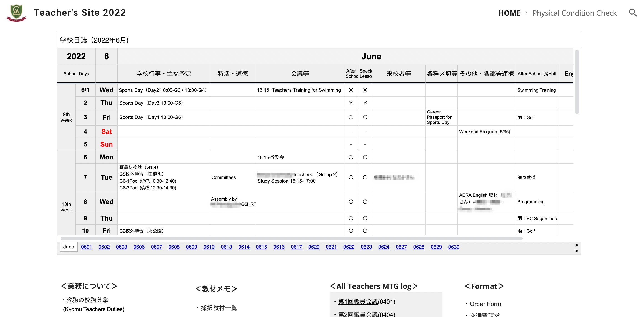Open the 0601 sheet link
This screenshot has height=317, width=644.
(86, 247)
